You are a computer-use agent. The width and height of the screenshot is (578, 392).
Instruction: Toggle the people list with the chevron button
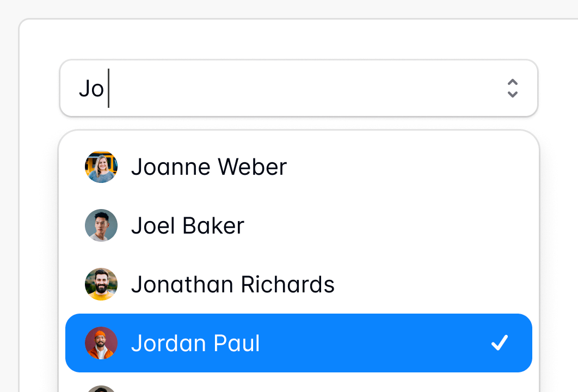pos(512,88)
